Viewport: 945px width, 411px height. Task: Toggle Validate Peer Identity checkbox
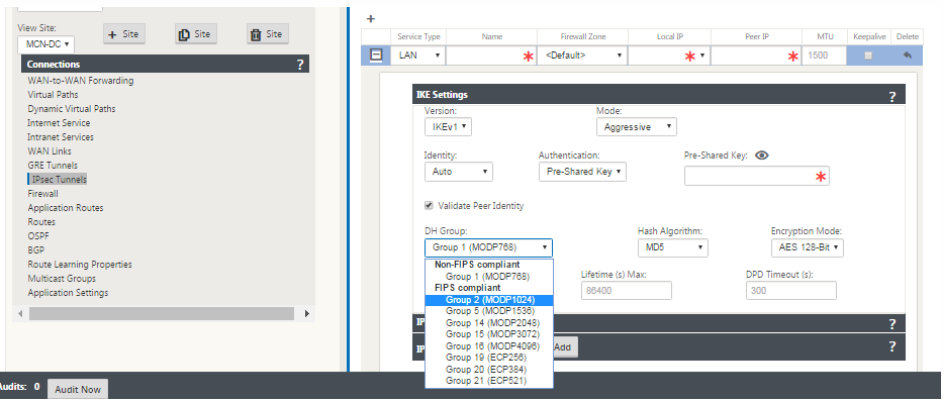(x=430, y=206)
